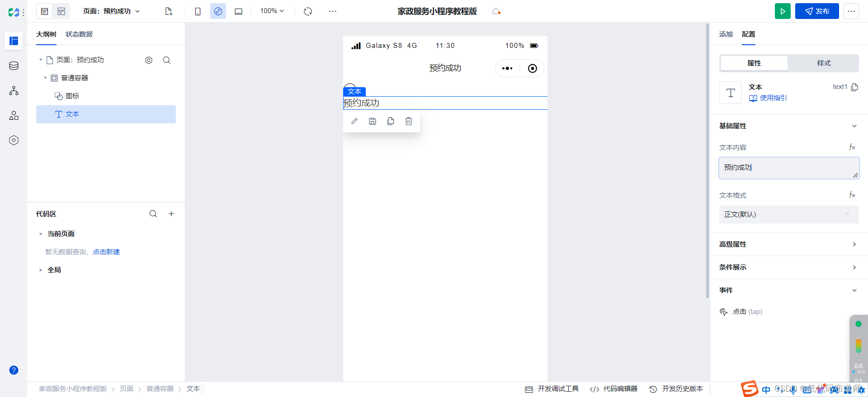
Task: Open the 正文(默认) format dropdown
Action: point(789,215)
